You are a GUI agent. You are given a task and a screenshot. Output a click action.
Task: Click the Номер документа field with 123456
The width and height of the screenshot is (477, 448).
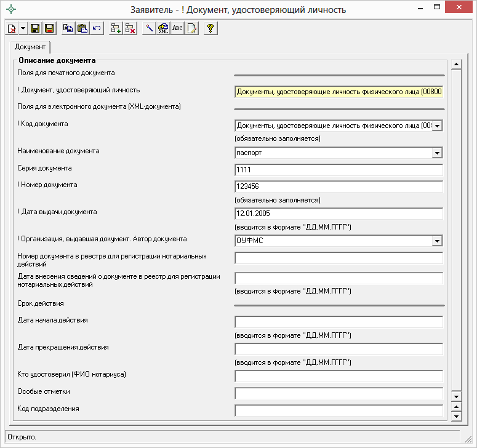click(x=339, y=186)
